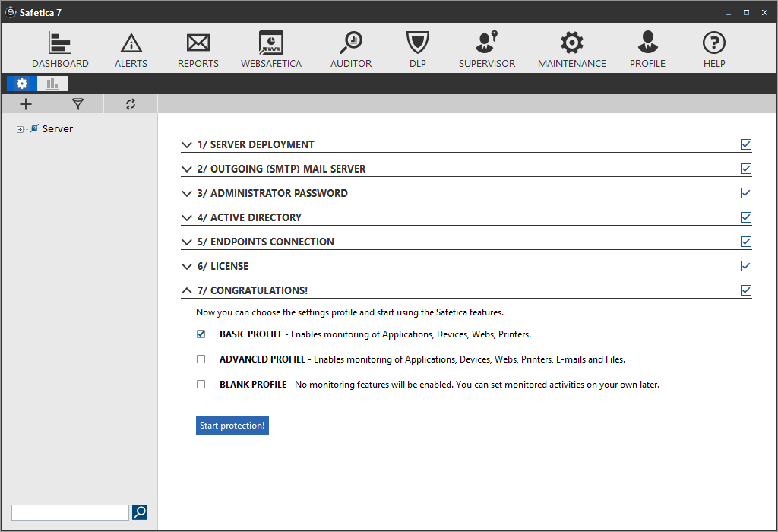
Task: Toggle the License completed checkbox
Action: 746,266
